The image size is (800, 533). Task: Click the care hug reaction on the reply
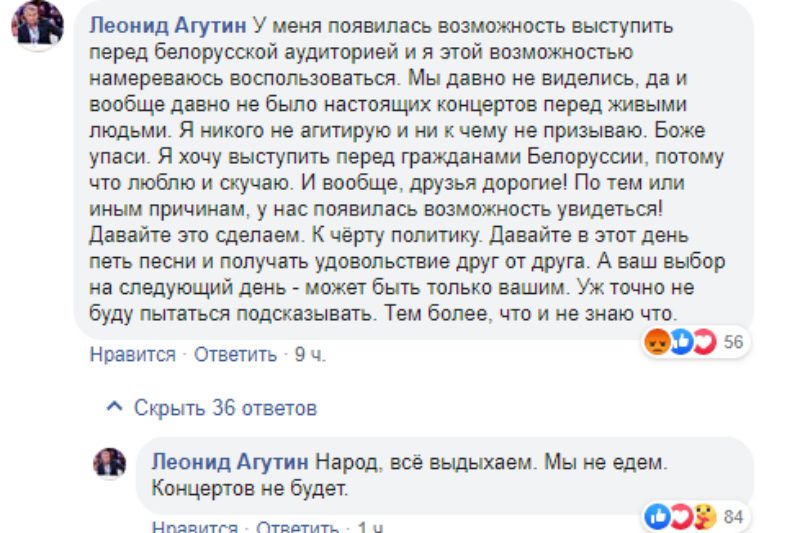[x=704, y=516]
